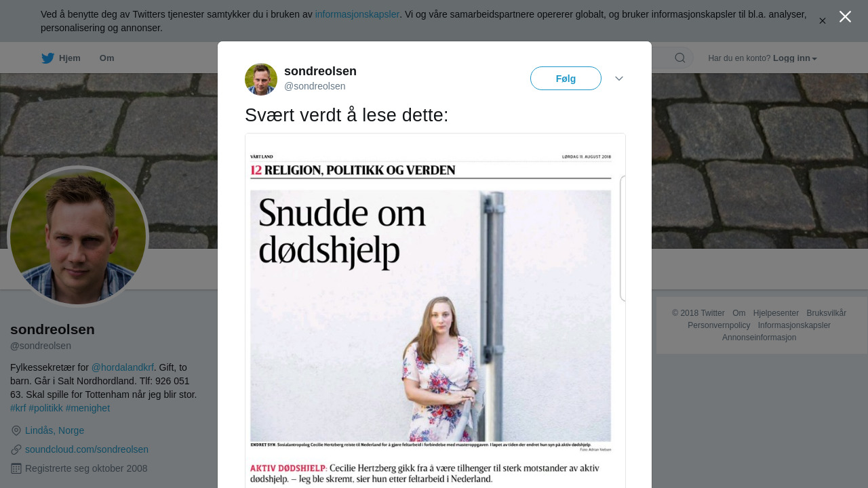
Task: Open the soundcloud.com/sondreolsen link
Action: (87, 449)
